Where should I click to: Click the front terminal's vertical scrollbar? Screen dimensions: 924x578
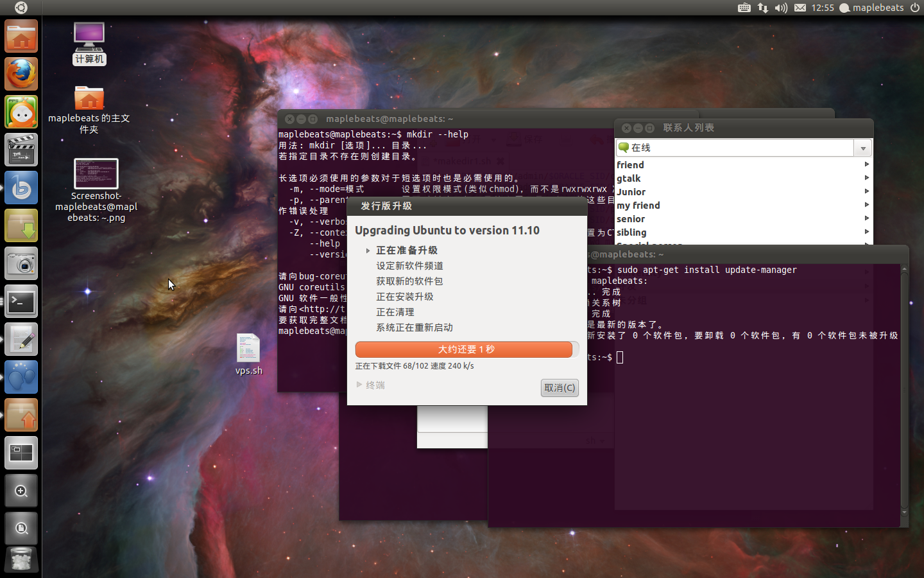pyautogui.click(x=904, y=392)
